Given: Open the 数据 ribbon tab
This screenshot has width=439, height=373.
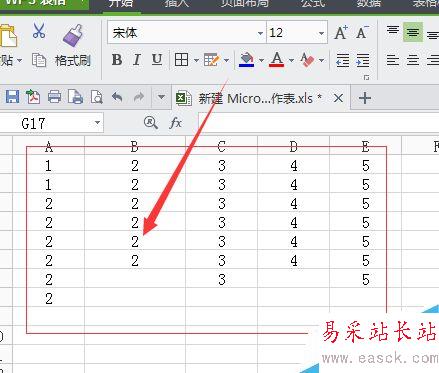Looking at the screenshot, I should point(369,3).
